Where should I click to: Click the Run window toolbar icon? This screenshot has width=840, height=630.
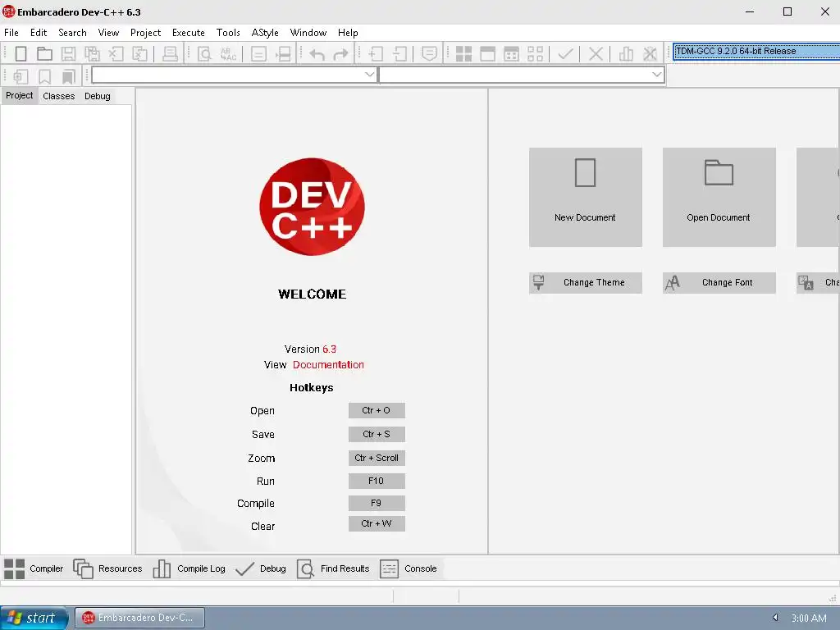tap(487, 53)
